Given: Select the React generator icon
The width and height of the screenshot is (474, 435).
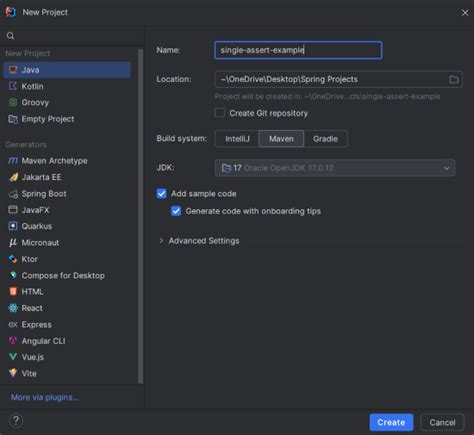Looking at the screenshot, I should [x=13, y=308].
